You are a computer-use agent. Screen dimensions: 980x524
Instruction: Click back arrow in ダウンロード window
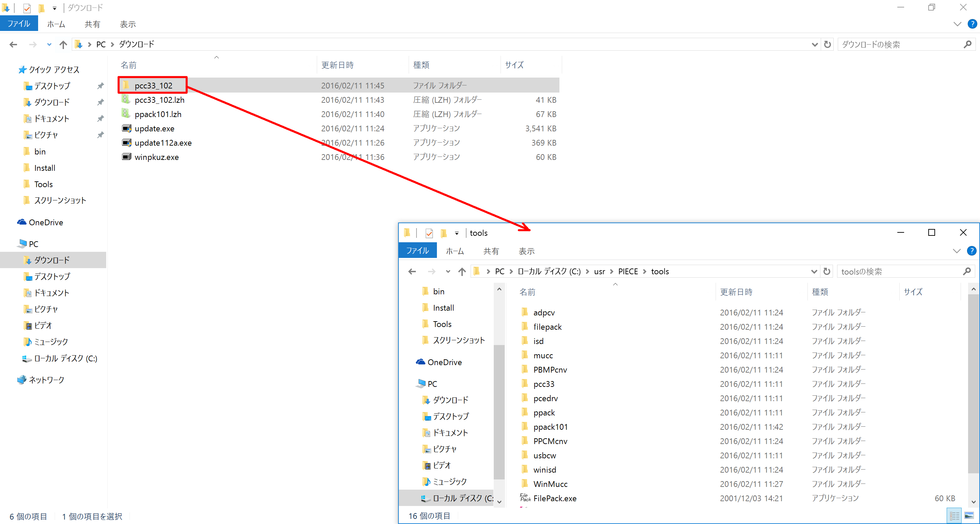click(13, 45)
